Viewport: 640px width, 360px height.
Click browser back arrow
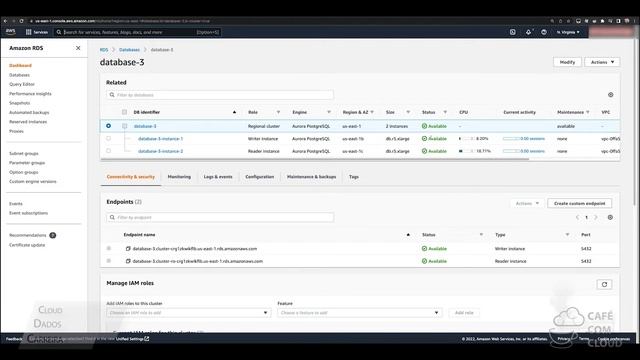coord(5,21)
